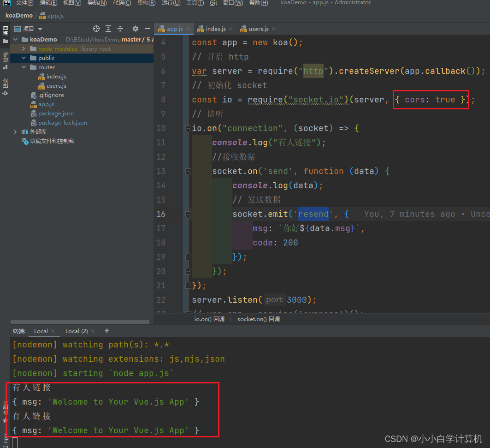Viewport: 490px width, 448px height.
Task: Open the 导航(N) menu
Action: coord(97,3)
